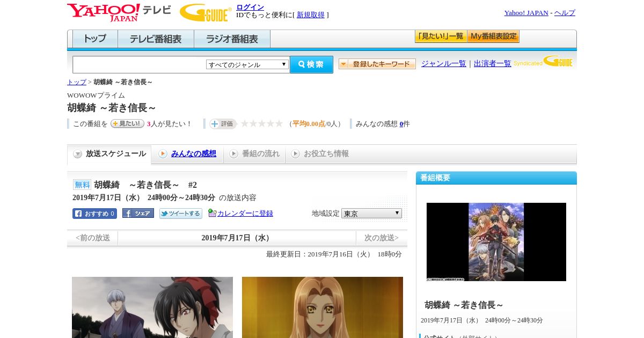Share on Facebook via シェア button
Viewport: 644px width, 338px height.
[138, 213]
